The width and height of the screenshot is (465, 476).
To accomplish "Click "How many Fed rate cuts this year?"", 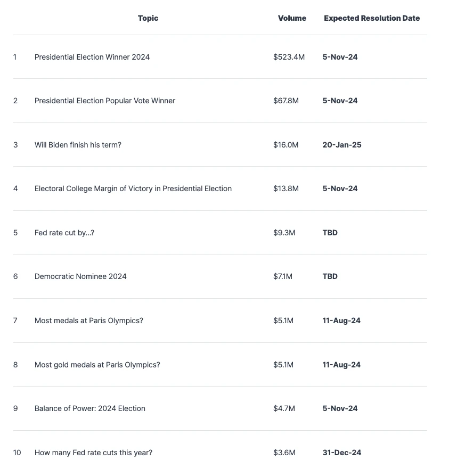I will (x=93, y=453).
